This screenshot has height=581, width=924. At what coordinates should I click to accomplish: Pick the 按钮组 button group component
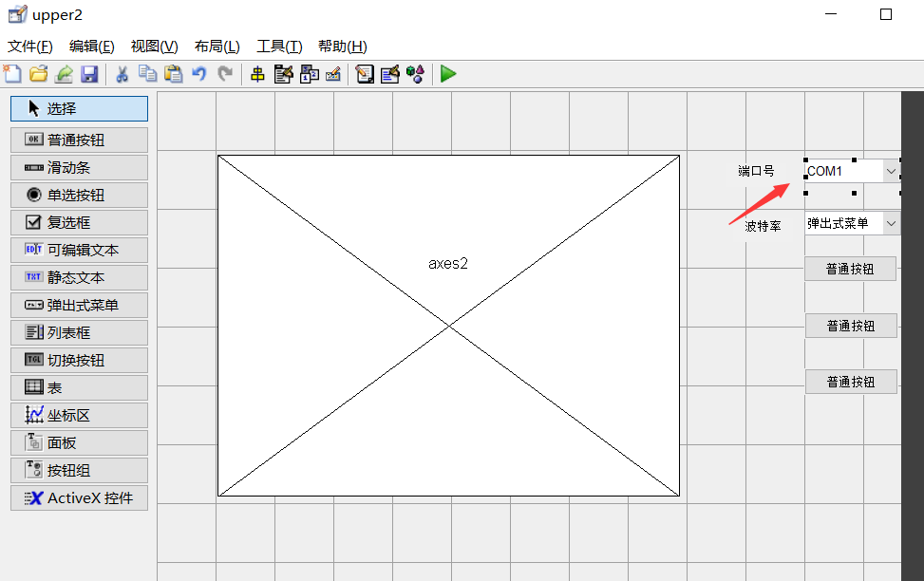pos(79,470)
